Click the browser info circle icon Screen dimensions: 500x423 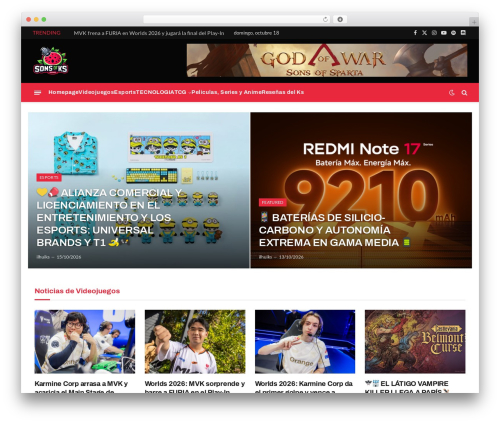coord(340,19)
